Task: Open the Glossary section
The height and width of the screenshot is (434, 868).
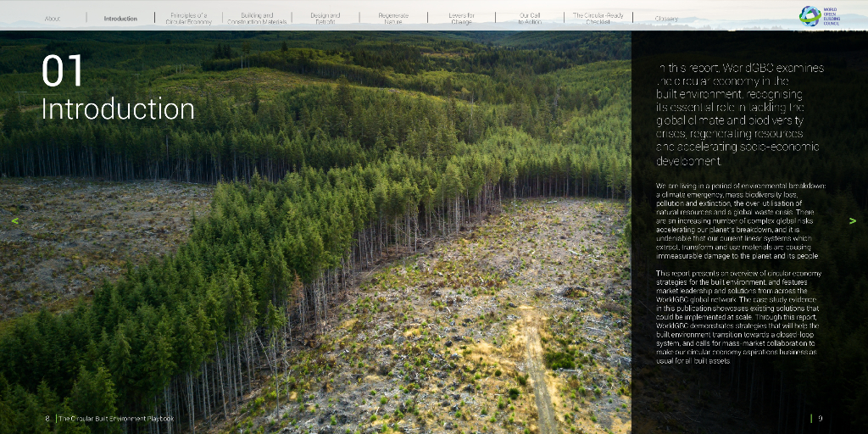Action: pyautogui.click(x=666, y=19)
